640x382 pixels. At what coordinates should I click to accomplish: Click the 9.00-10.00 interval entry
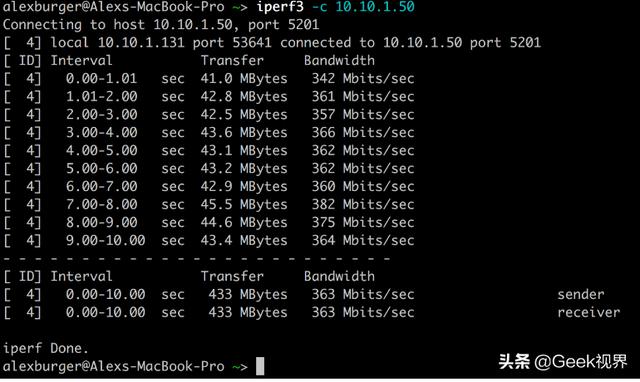(105, 240)
